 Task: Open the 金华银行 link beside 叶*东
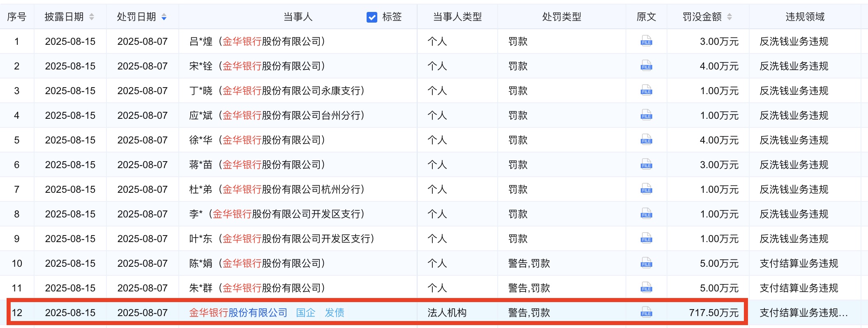click(x=242, y=239)
